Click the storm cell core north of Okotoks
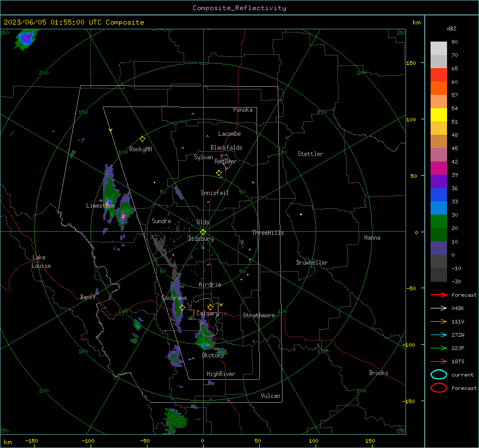479x448 pixels. coord(206,345)
